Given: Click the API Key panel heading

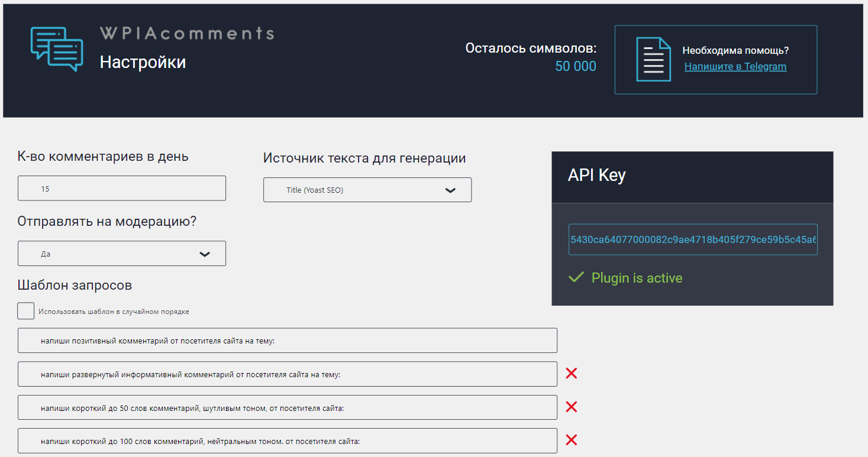Looking at the screenshot, I should (596, 175).
